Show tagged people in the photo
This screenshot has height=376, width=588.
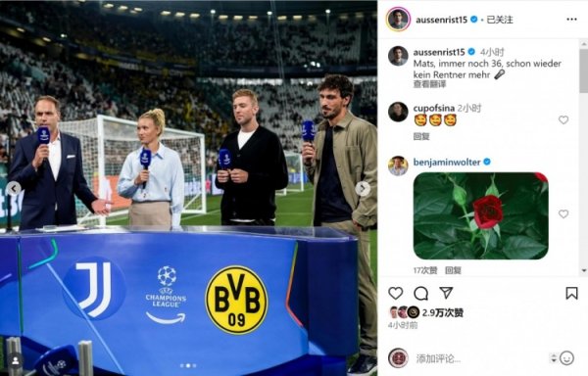coord(16,360)
